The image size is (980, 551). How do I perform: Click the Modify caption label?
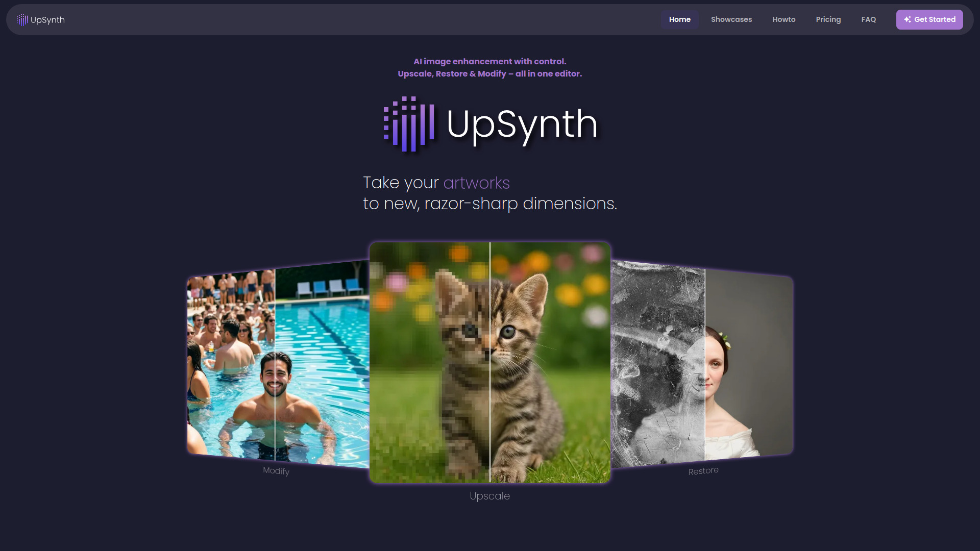pyautogui.click(x=276, y=471)
